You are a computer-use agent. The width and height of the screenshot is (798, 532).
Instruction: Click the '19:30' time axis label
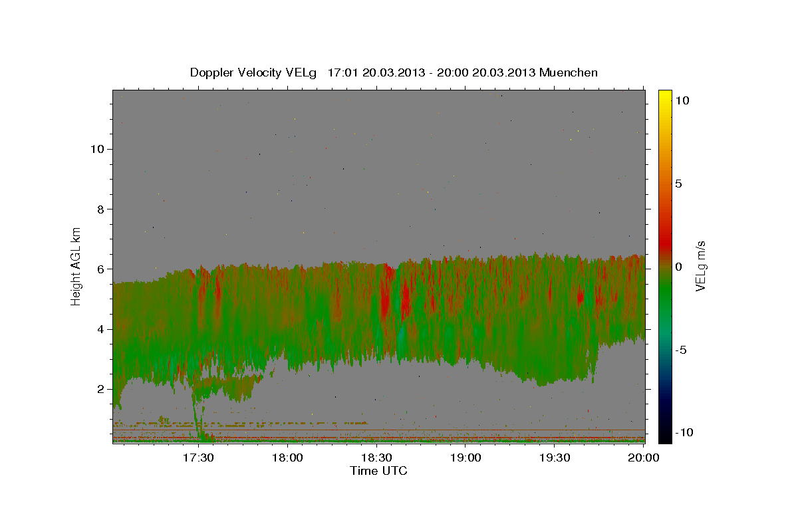553,458
